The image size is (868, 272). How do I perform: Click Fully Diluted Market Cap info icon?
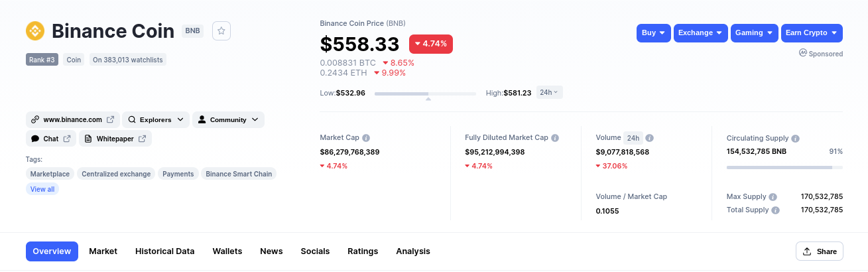pyautogui.click(x=555, y=138)
